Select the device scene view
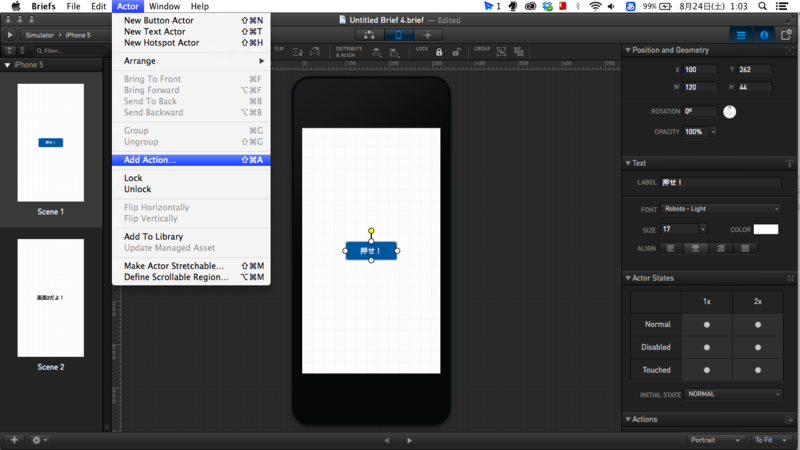 coord(398,35)
